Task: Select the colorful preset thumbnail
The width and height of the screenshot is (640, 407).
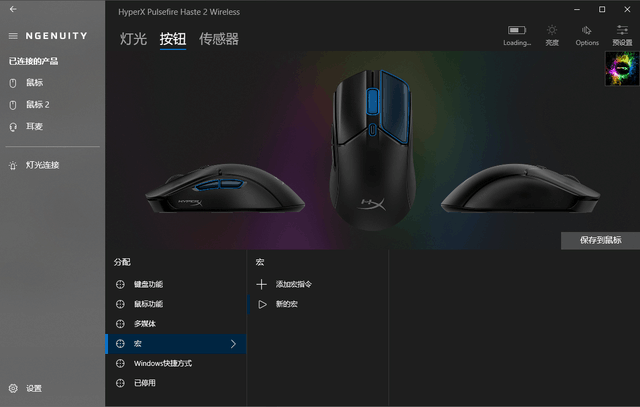Action: point(622,69)
